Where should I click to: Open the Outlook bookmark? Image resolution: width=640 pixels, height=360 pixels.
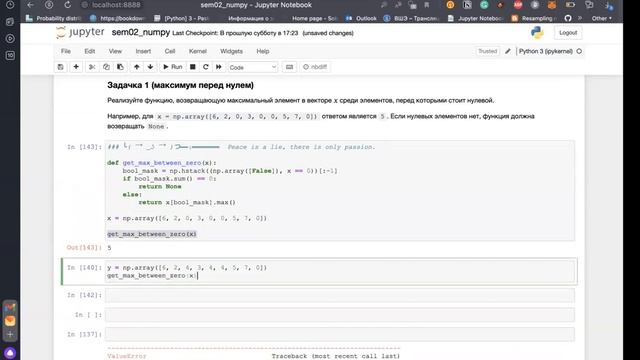point(361,18)
